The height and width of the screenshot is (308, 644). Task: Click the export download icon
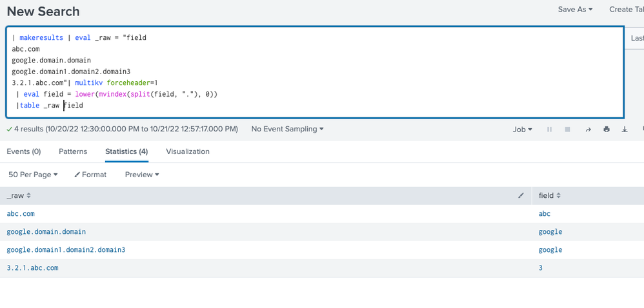(x=625, y=130)
